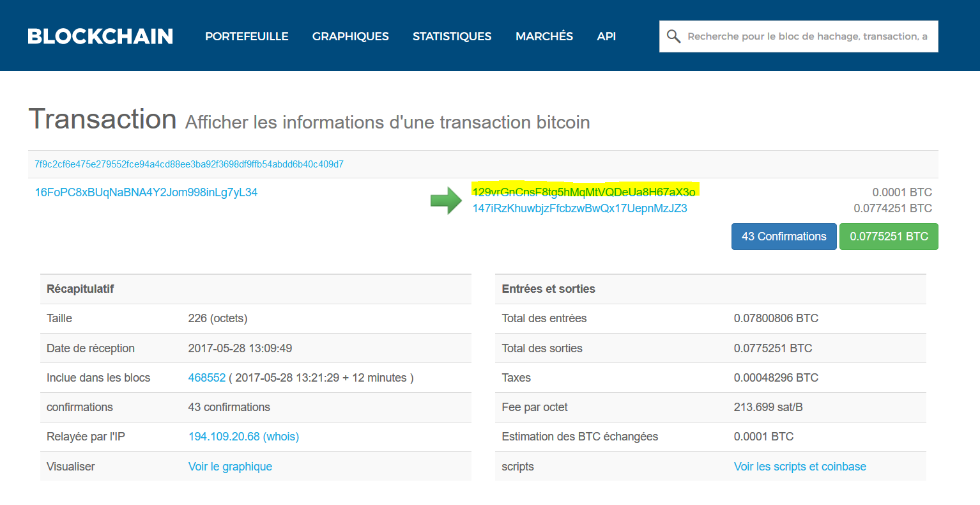Select the Total des entrées label
This screenshot has height=505, width=980.
click(x=544, y=318)
